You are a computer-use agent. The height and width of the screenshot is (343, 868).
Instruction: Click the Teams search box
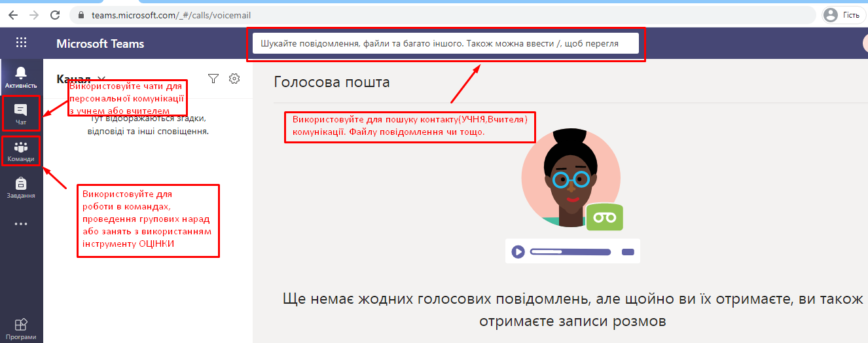445,44
